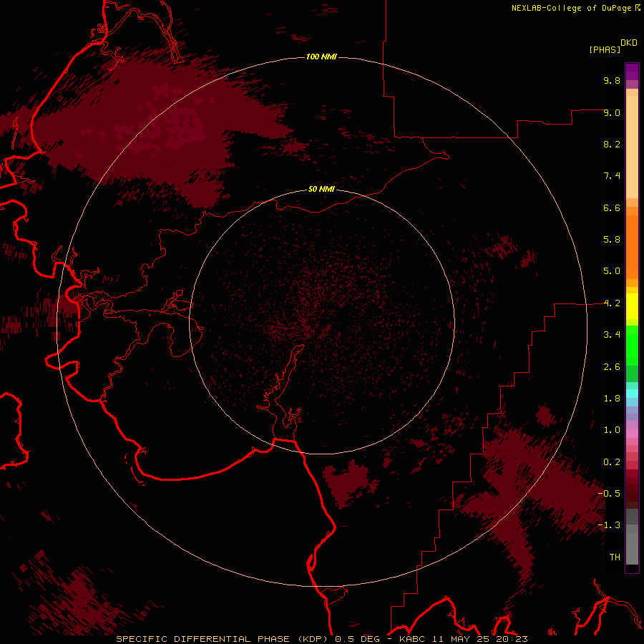This screenshot has width=644, height=644.
Task: Select the 3.4 legend value
Action: (612, 335)
